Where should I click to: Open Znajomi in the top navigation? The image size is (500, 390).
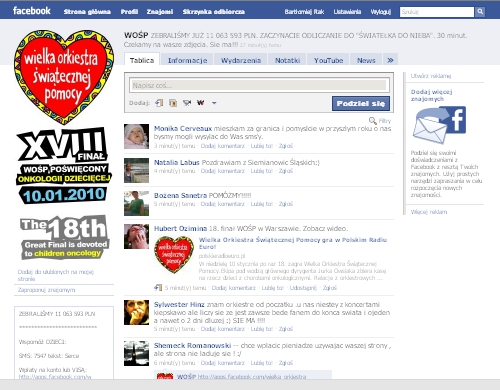pos(160,12)
